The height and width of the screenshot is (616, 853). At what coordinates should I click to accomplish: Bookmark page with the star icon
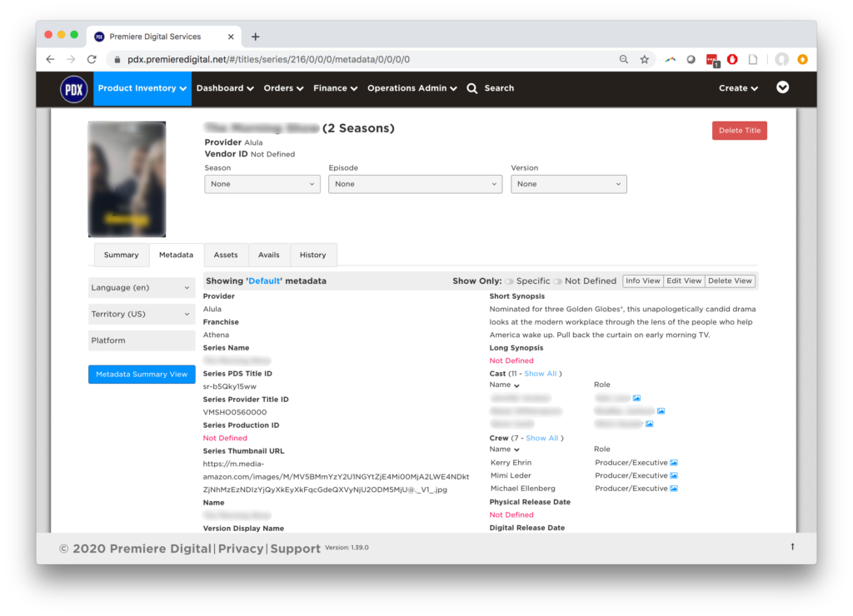[644, 60]
